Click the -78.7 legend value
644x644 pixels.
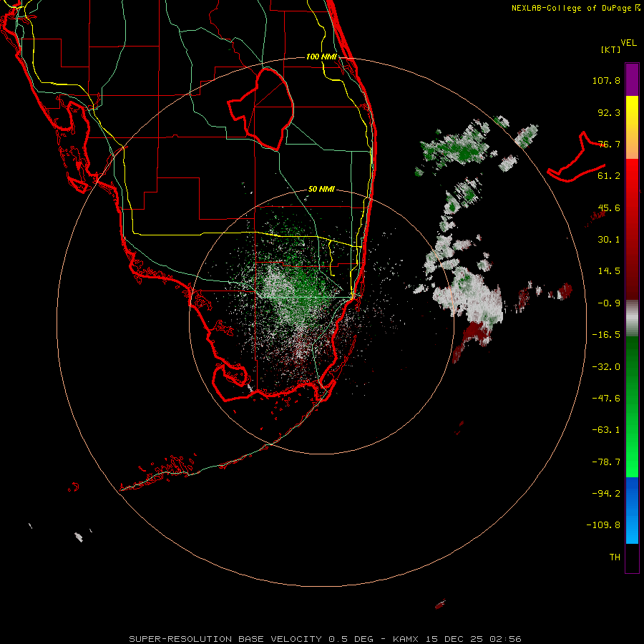pos(606,462)
